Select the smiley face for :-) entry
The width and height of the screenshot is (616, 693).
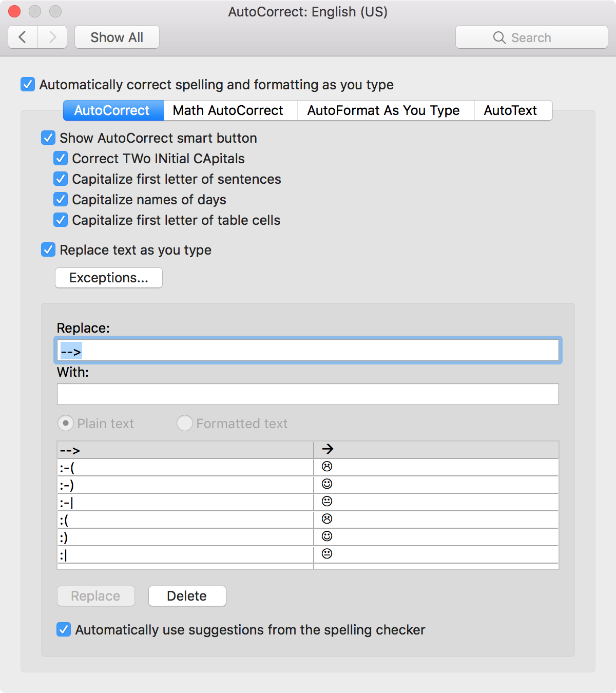click(327, 484)
